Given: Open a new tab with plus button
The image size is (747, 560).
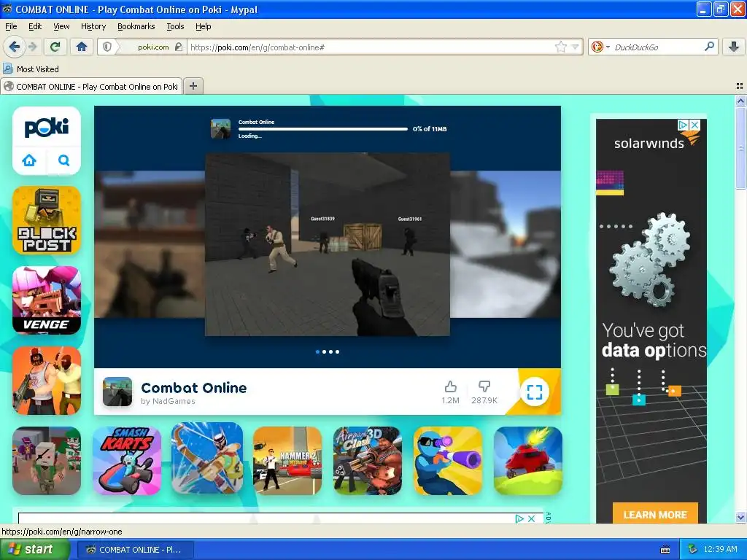Looking at the screenshot, I should 193,86.
